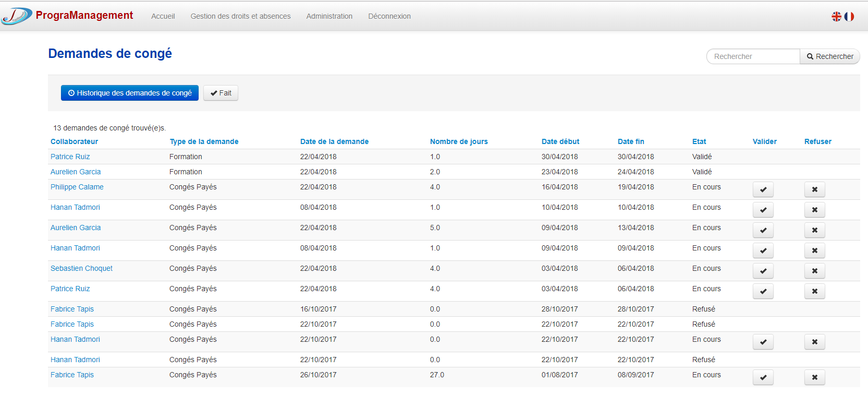The height and width of the screenshot is (394, 868).
Task: Click the 08/09/2017 end date cell
Action: [635, 375]
